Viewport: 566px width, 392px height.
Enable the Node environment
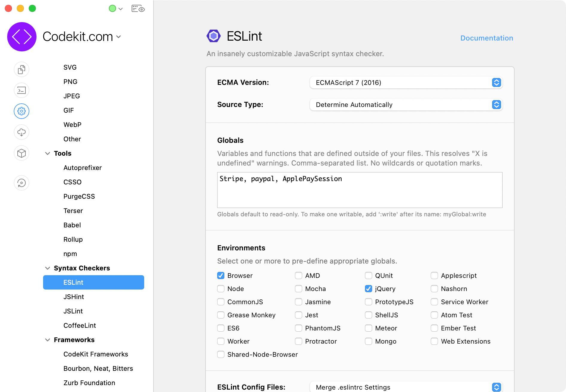[x=221, y=289]
